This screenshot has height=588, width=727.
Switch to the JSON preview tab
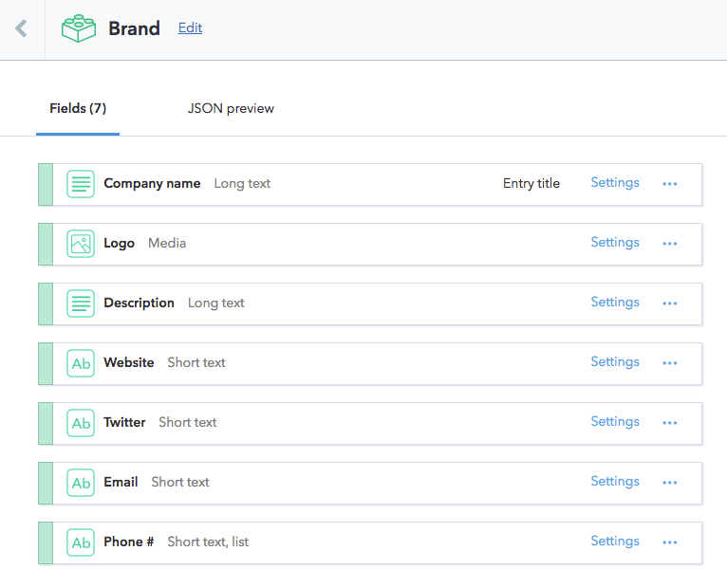pos(231,108)
